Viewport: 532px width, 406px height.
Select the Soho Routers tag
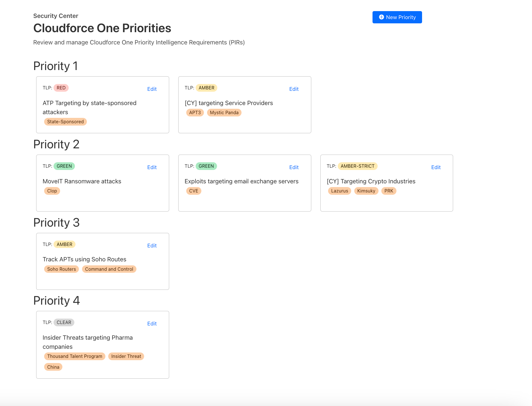(x=62, y=269)
